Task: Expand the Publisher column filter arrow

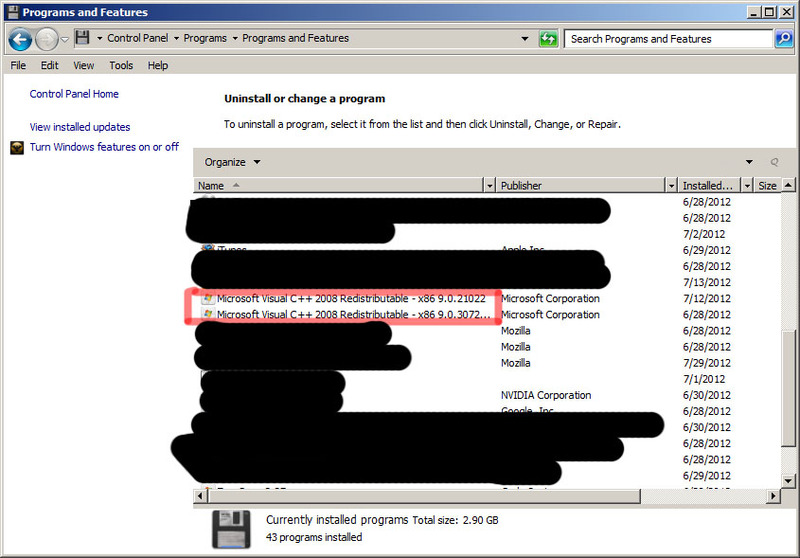Action: [x=670, y=186]
